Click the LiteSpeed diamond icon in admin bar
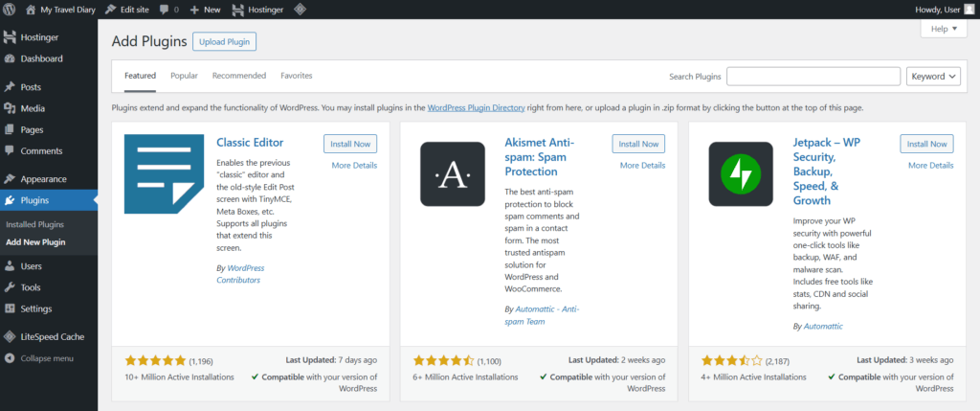Image resolution: width=980 pixels, height=411 pixels. [x=301, y=9]
